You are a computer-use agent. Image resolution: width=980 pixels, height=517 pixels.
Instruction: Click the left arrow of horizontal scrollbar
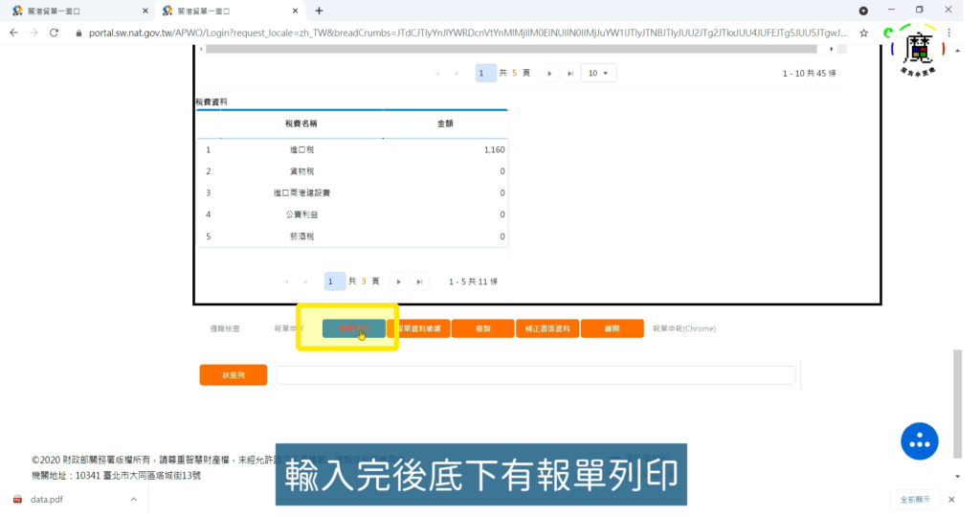point(201,49)
